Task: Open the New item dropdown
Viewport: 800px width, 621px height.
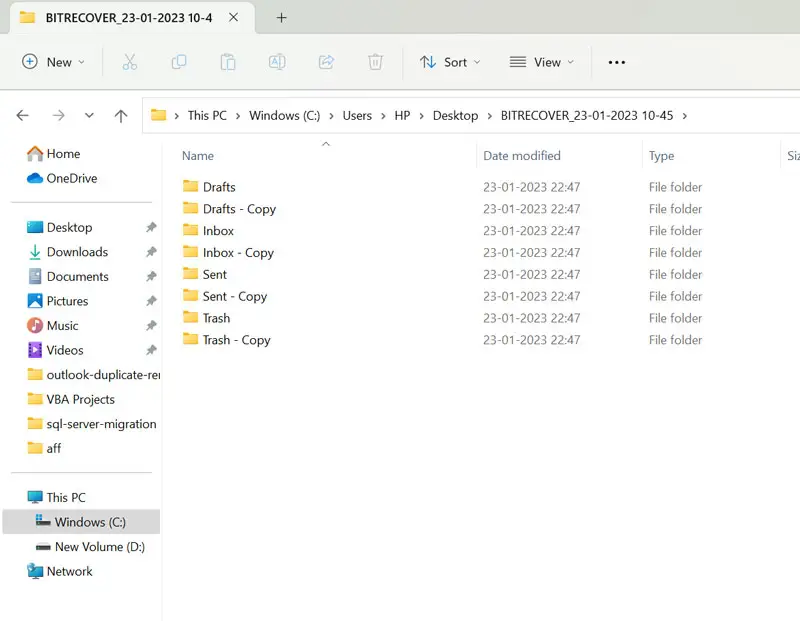Action: 54,62
